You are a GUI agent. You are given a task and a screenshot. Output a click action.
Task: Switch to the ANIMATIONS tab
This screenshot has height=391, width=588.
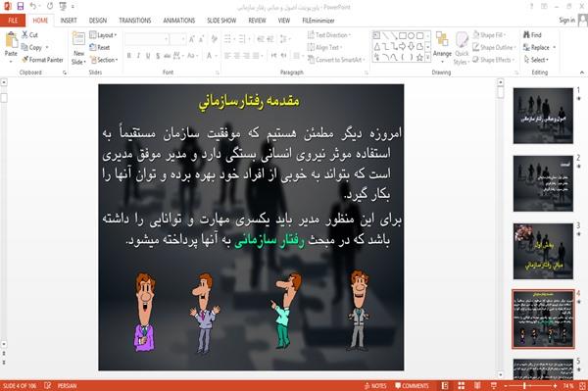click(x=179, y=21)
